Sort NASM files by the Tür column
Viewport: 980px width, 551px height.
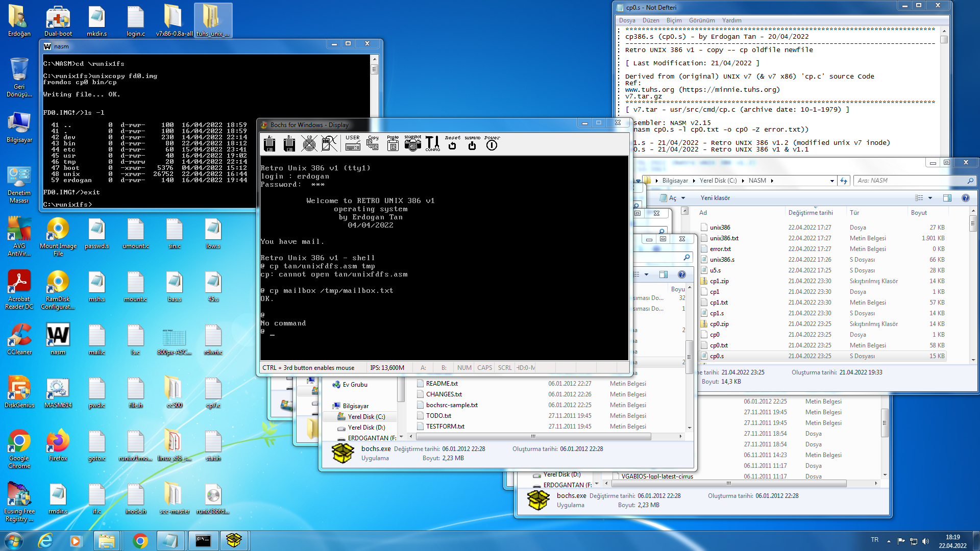coord(876,213)
